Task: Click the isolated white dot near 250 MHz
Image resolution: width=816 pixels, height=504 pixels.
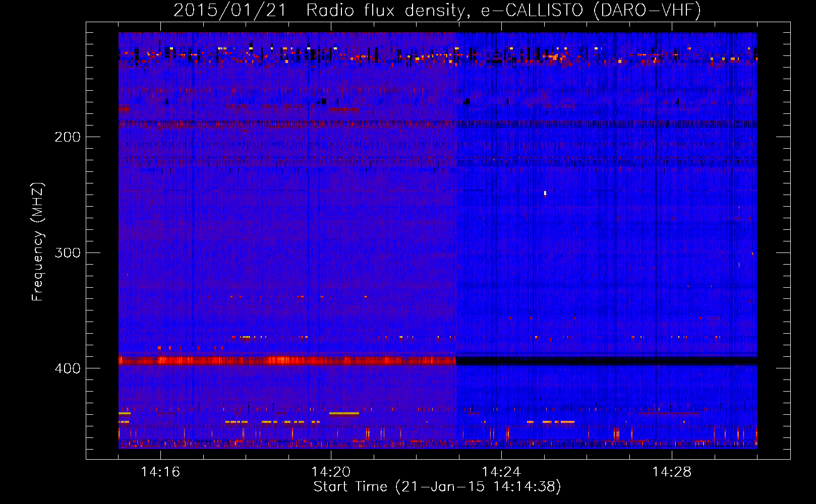Action: click(x=545, y=193)
